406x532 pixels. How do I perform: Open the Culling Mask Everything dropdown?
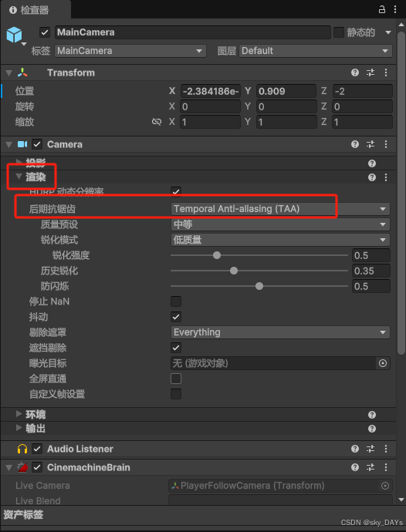pos(280,332)
